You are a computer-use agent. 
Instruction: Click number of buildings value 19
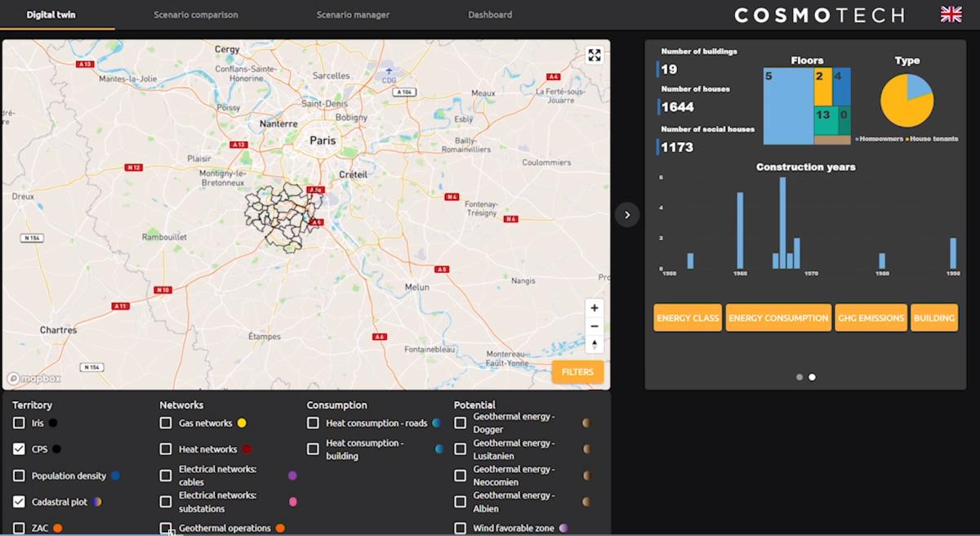pyautogui.click(x=669, y=69)
